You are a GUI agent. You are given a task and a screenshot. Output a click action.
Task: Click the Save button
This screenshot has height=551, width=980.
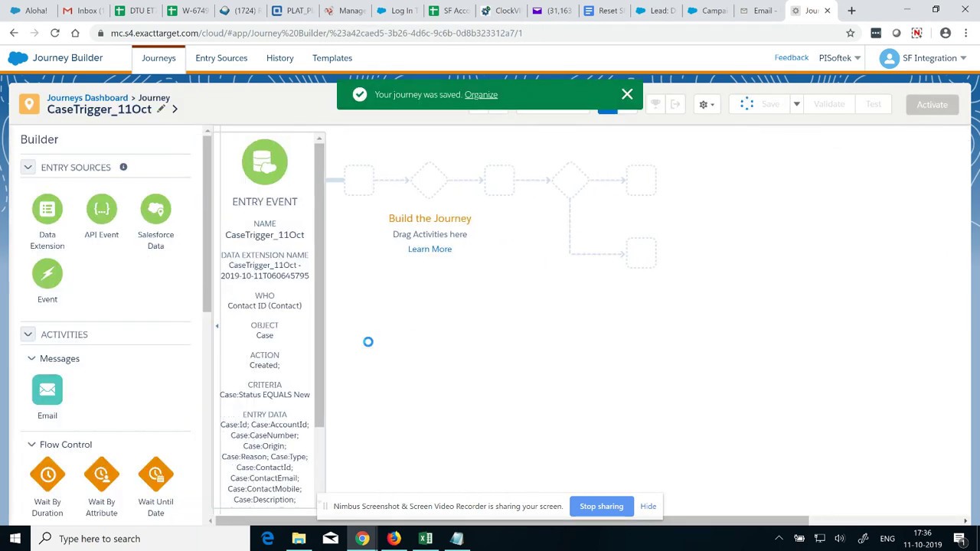coord(761,104)
